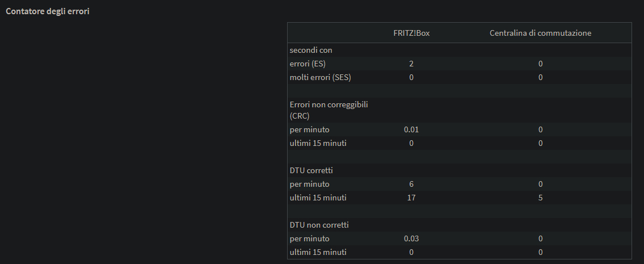Click Centralina DTU corretti value 5

tap(540, 198)
